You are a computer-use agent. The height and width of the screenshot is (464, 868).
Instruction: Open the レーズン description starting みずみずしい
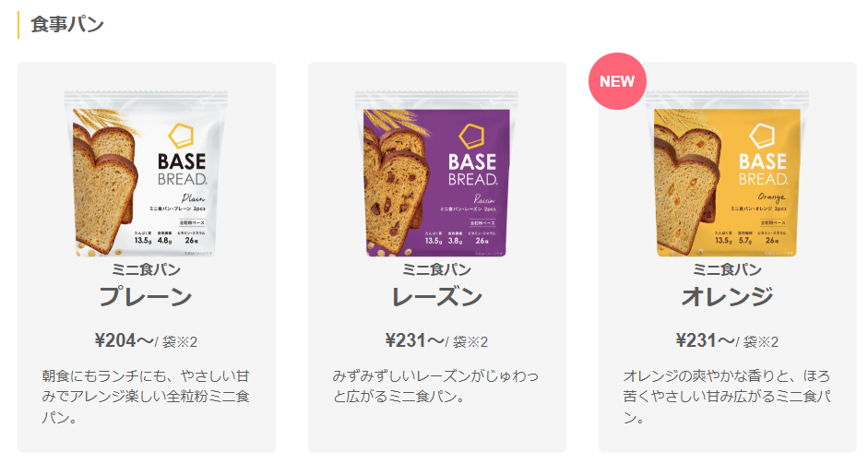point(435,387)
